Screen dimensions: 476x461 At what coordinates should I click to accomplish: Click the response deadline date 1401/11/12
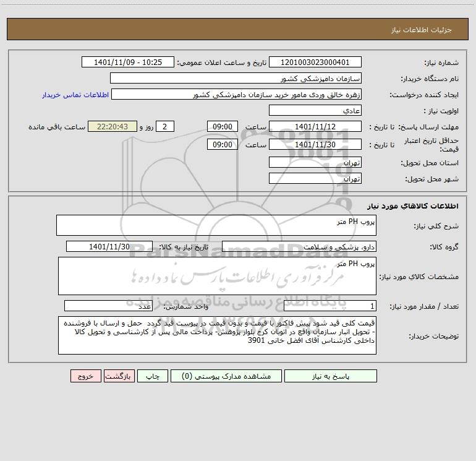coord(315,126)
